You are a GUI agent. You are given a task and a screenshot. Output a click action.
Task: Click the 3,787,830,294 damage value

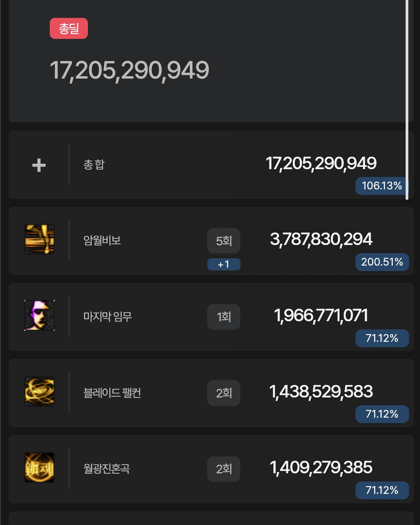click(321, 240)
